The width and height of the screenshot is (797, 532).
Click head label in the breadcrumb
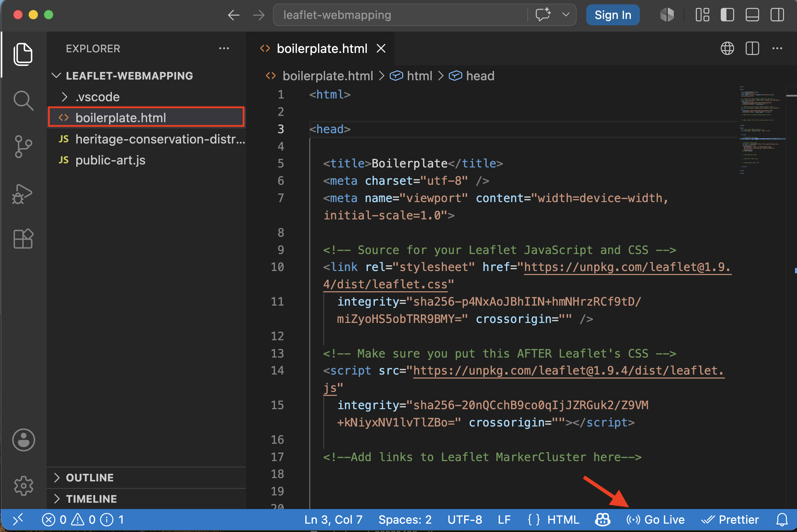point(480,76)
